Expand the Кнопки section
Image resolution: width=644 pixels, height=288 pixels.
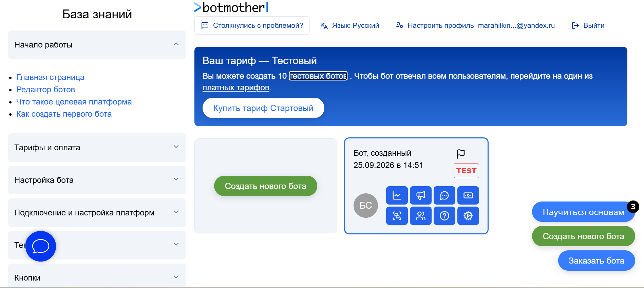[x=97, y=276]
